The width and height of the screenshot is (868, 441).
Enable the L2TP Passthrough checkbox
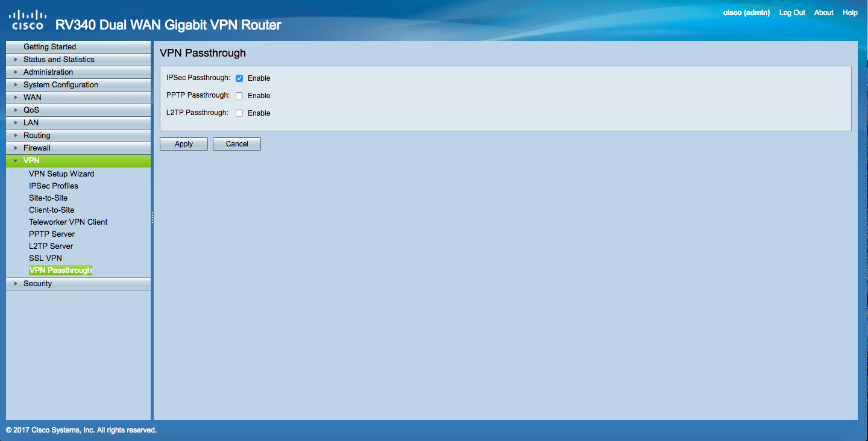coord(239,113)
